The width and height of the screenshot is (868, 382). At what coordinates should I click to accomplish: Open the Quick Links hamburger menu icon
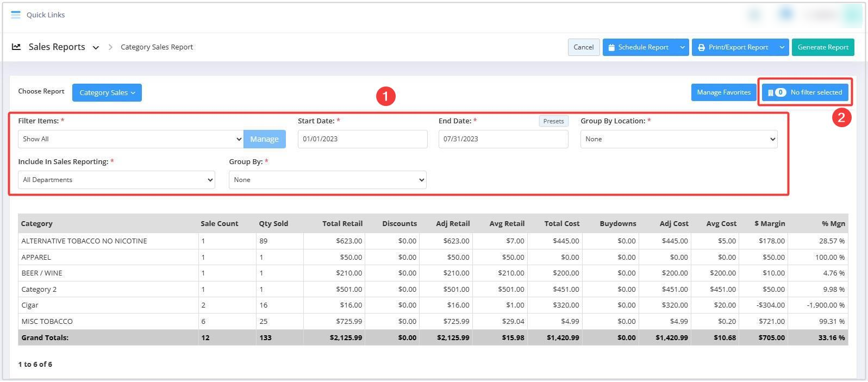click(16, 15)
